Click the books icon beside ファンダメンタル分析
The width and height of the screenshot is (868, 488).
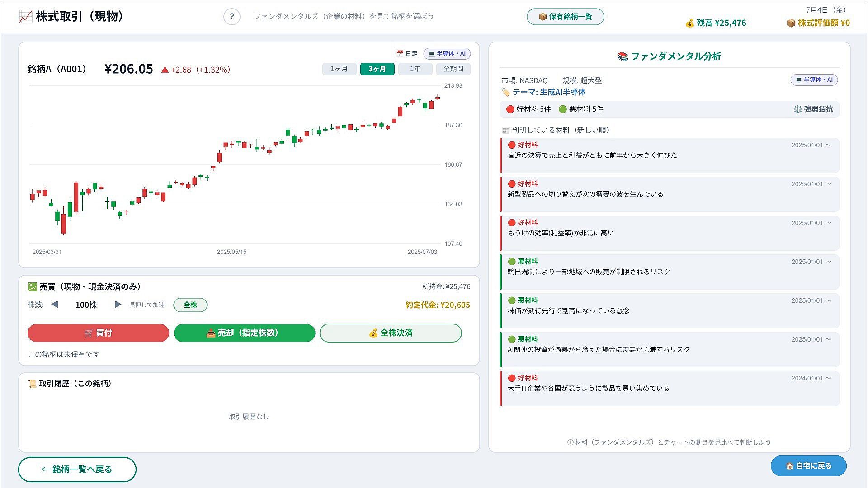(623, 56)
